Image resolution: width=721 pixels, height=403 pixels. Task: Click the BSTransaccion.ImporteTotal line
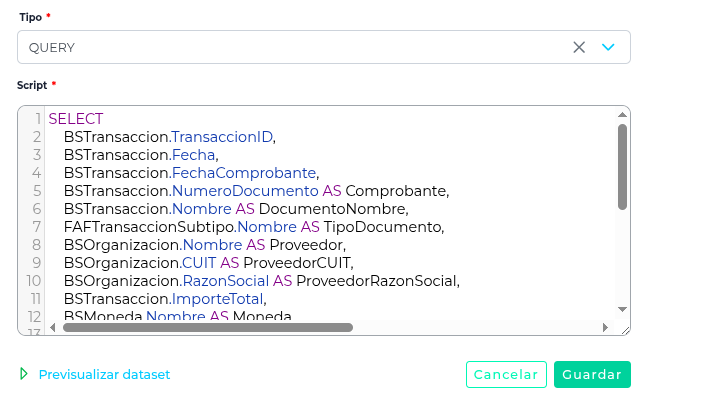(x=165, y=298)
